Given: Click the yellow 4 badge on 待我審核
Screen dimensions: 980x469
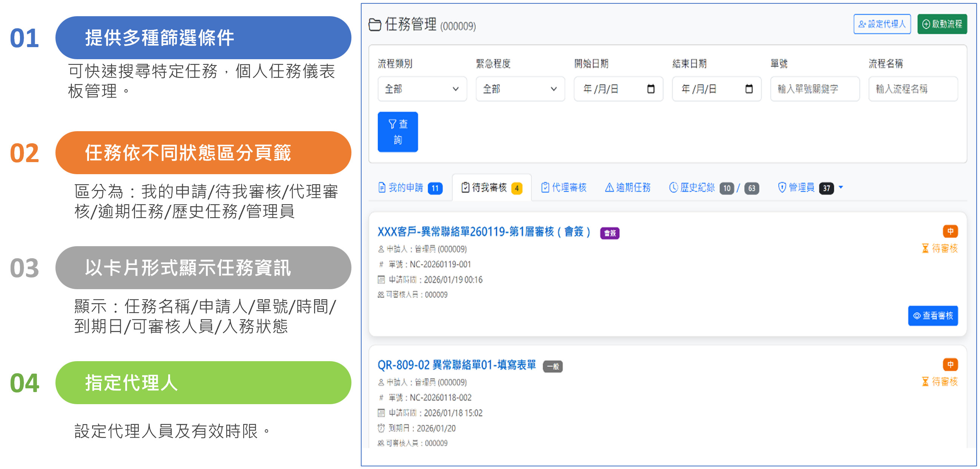Looking at the screenshot, I should click(x=517, y=188).
